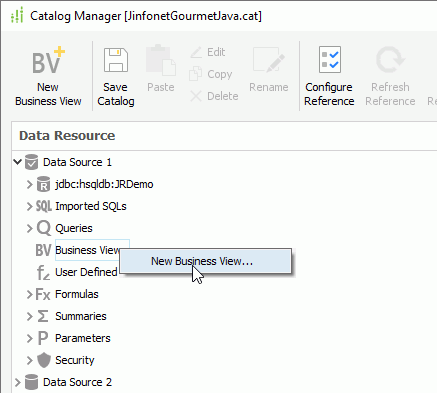The height and width of the screenshot is (393, 437).
Task: Select the Business Views tree item
Action: pyautogui.click(x=88, y=250)
